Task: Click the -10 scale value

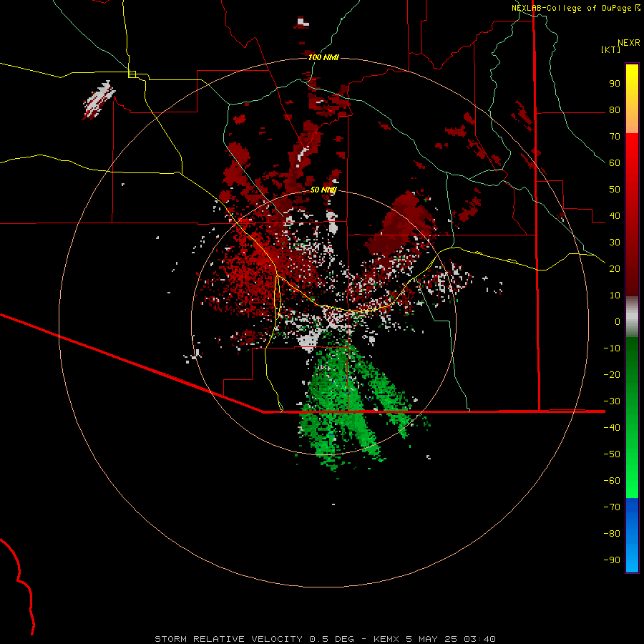Action: pos(612,348)
